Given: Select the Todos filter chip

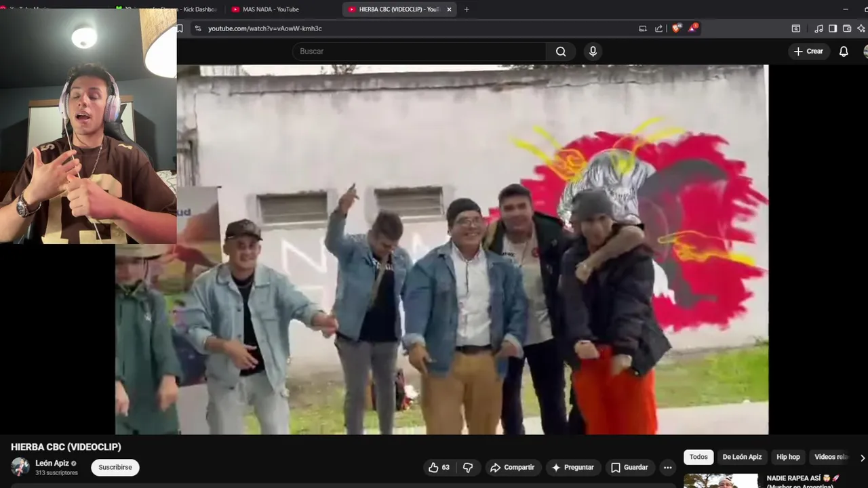Looking at the screenshot, I should pos(698,457).
